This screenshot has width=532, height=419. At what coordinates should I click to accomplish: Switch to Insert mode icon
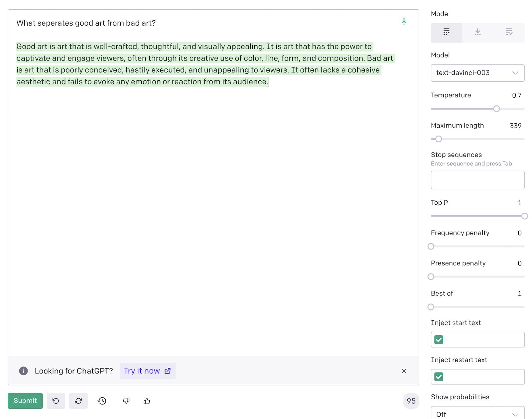477,32
